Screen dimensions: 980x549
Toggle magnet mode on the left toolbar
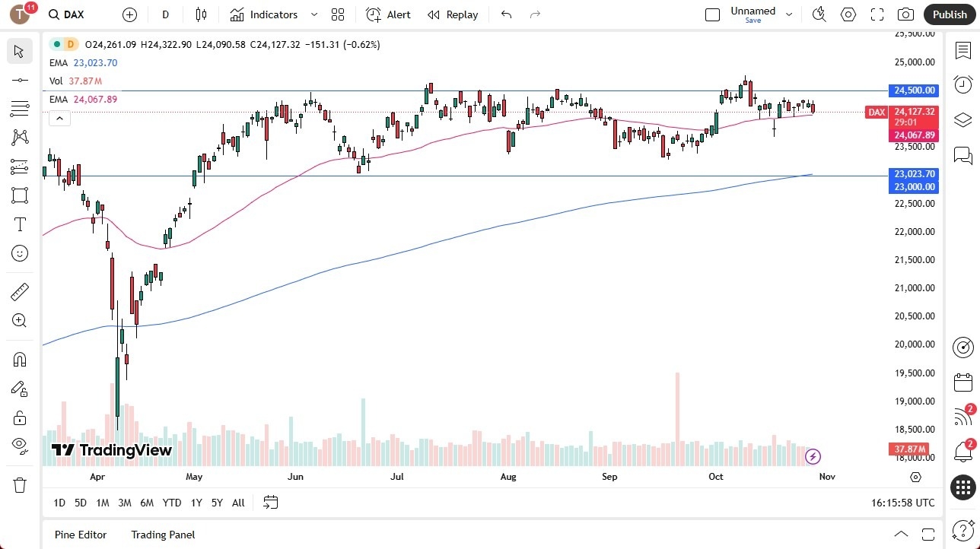[19, 359]
